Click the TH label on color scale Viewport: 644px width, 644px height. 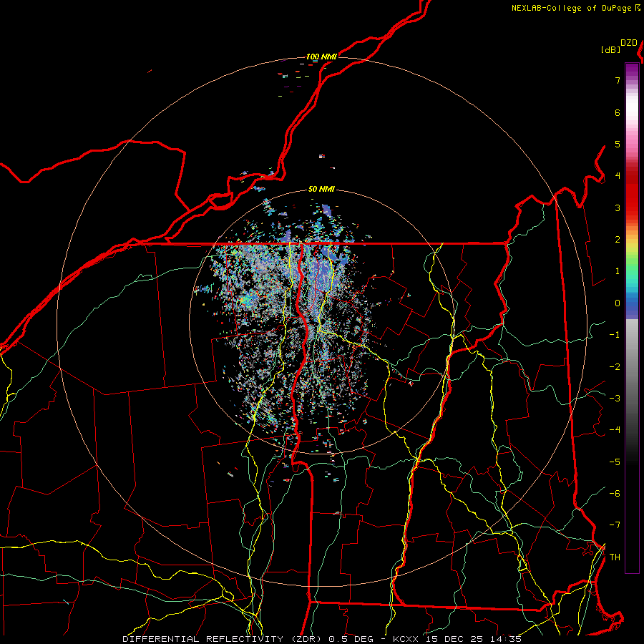coord(615,557)
